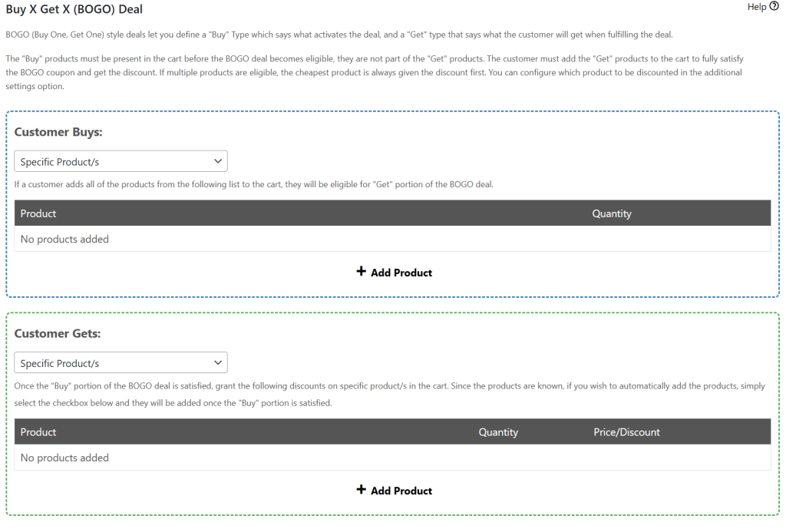
Task: Click the plus icon in Customer Buys Add Product
Action: pyautogui.click(x=362, y=272)
